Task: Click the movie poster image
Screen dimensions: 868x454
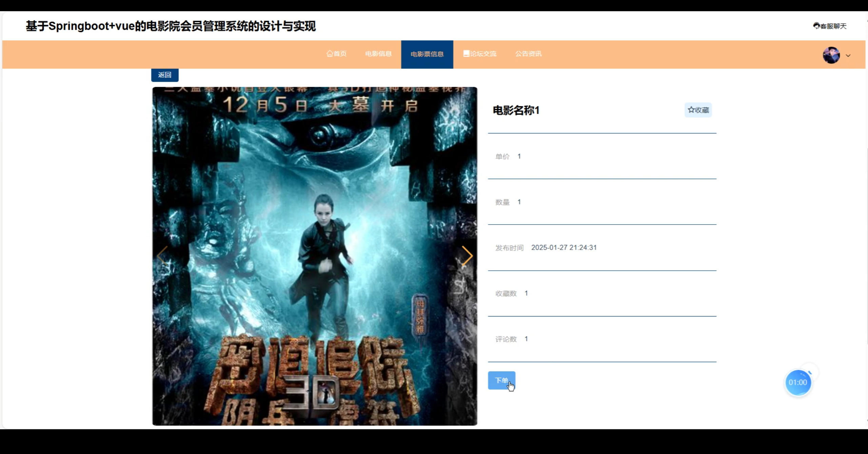Action: [x=315, y=256]
